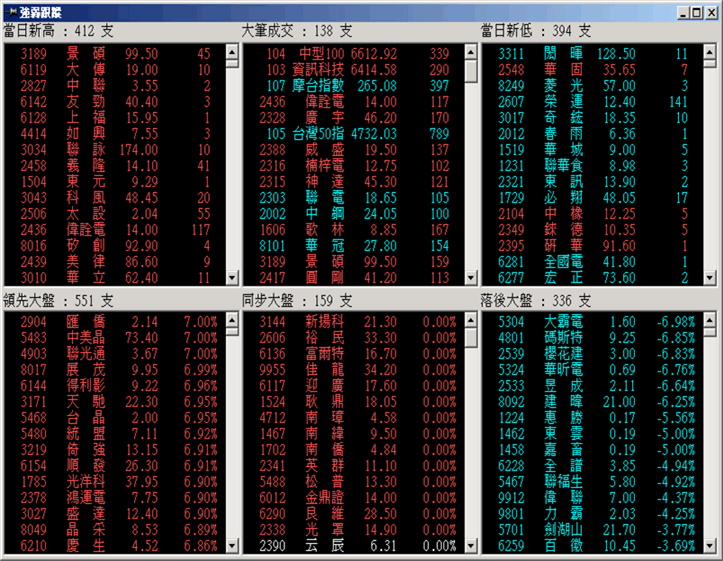This screenshot has width=723, height=561.
Task: Select stock 4801 碼斯特 row
Action: [593, 338]
